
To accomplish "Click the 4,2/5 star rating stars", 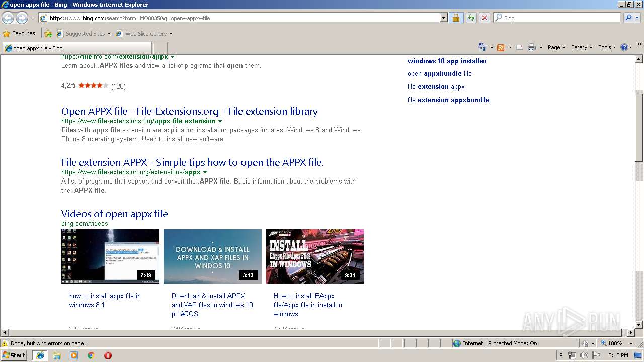I will pos(93,86).
